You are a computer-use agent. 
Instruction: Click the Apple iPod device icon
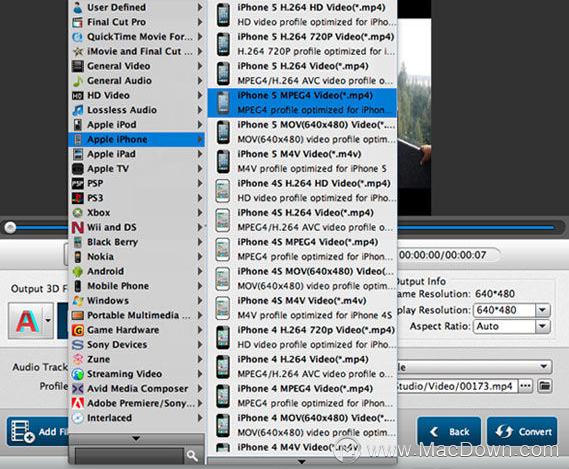tap(78, 125)
